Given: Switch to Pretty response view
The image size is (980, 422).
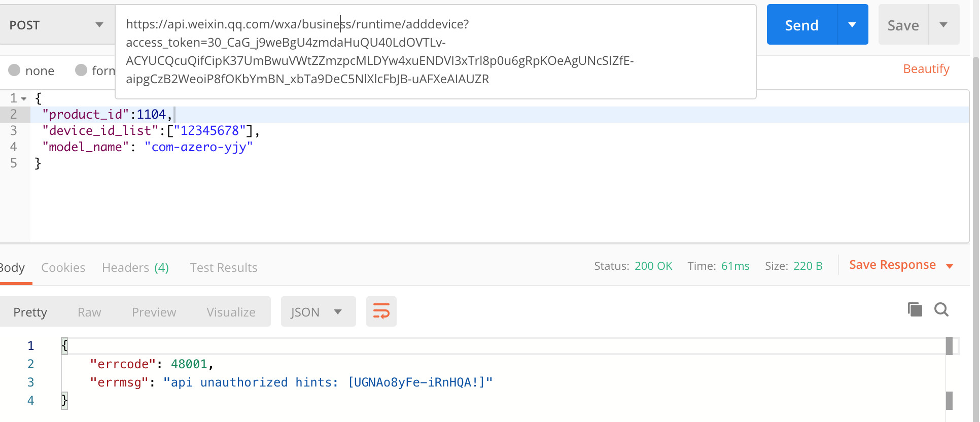Looking at the screenshot, I should click(30, 312).
